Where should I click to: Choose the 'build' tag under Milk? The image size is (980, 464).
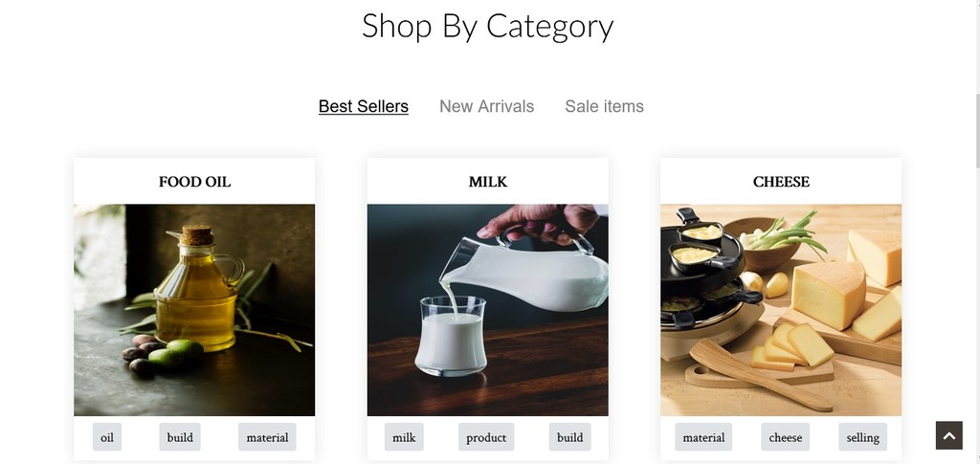tap(570, 437)
